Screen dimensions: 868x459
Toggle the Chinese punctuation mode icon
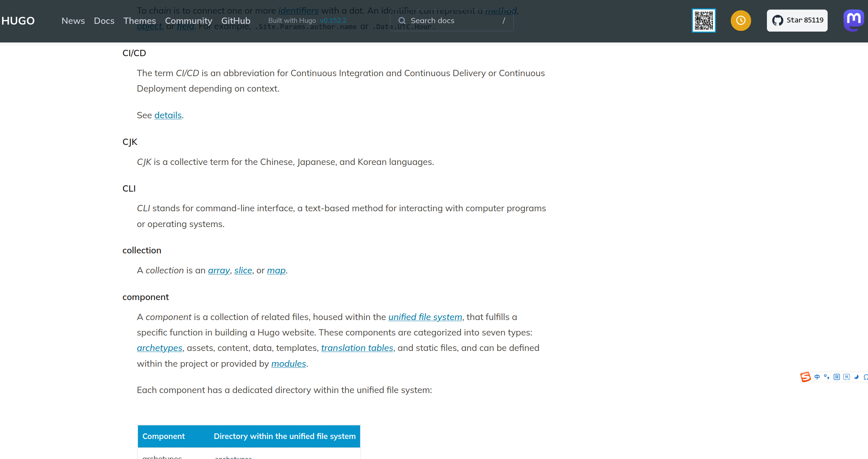tap(827, 377)
